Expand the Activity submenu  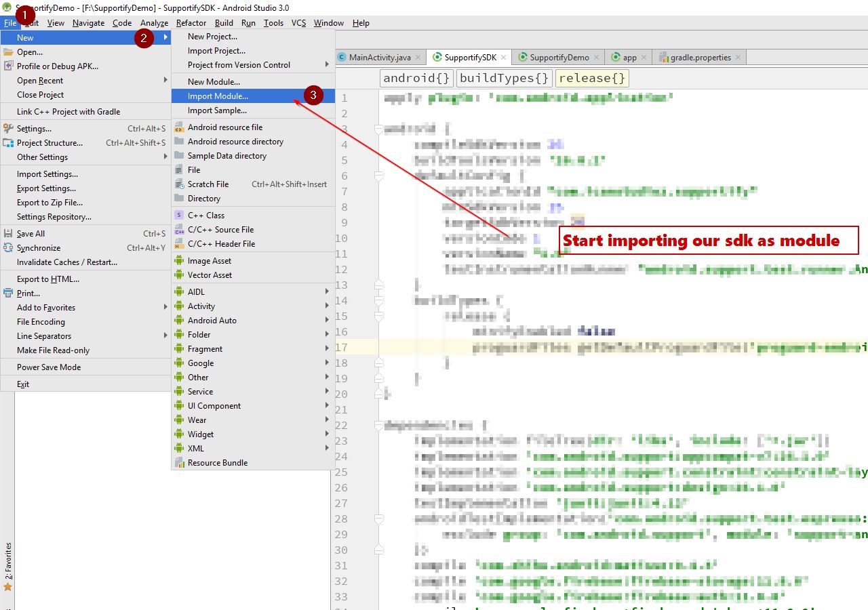(328, 306)
